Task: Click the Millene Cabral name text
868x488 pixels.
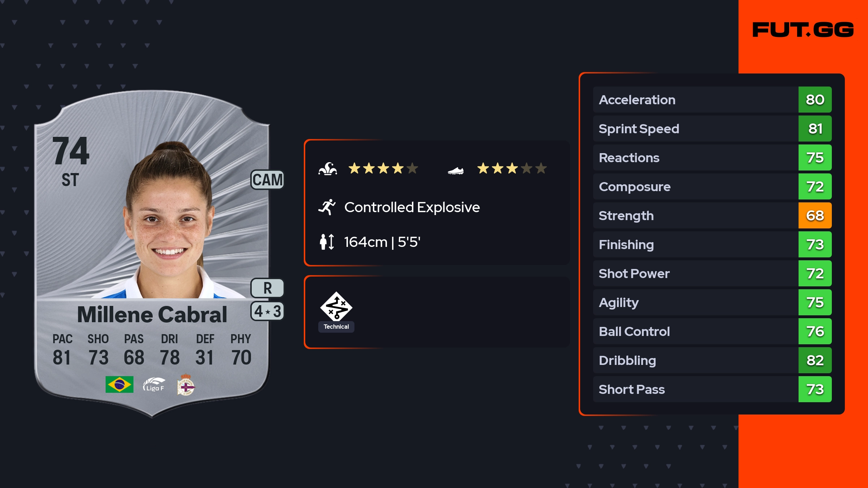Action: click(x=152, y=314)
